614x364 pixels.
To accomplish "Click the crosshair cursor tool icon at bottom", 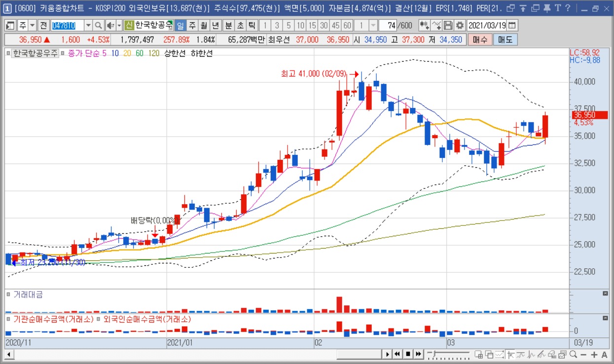I will [x=510, y=354].
